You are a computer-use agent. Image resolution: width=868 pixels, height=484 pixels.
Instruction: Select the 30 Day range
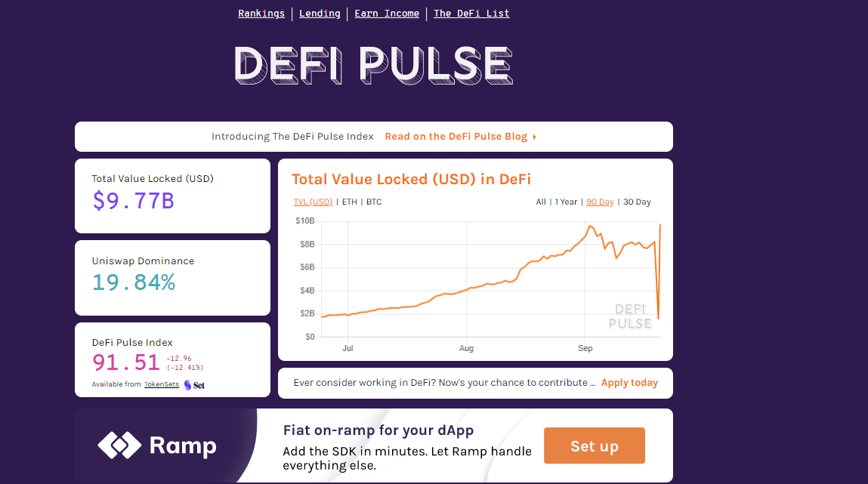637,202
